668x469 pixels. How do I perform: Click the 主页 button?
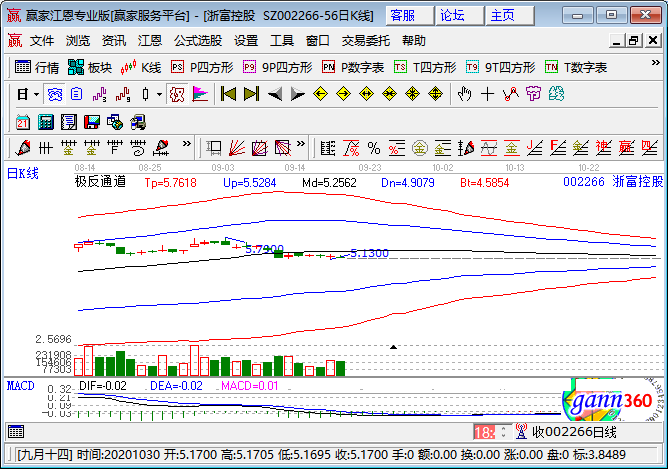[x=510, y=16]
